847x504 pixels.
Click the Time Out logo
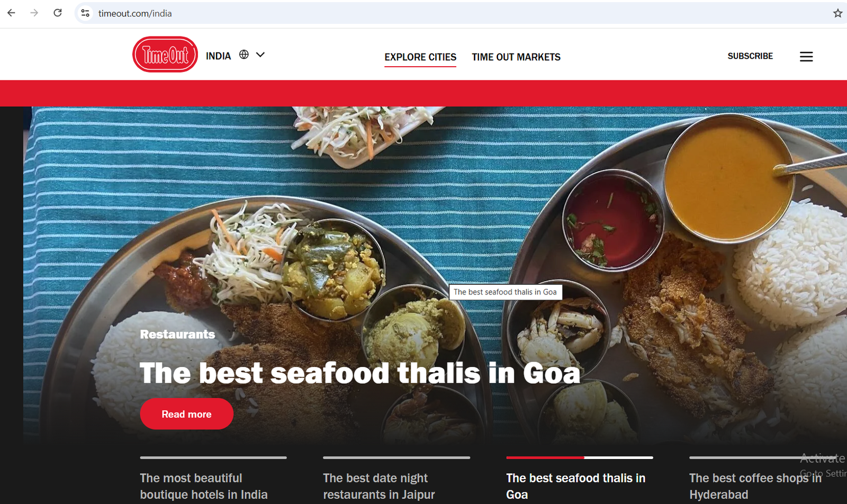tap(165, 55)
